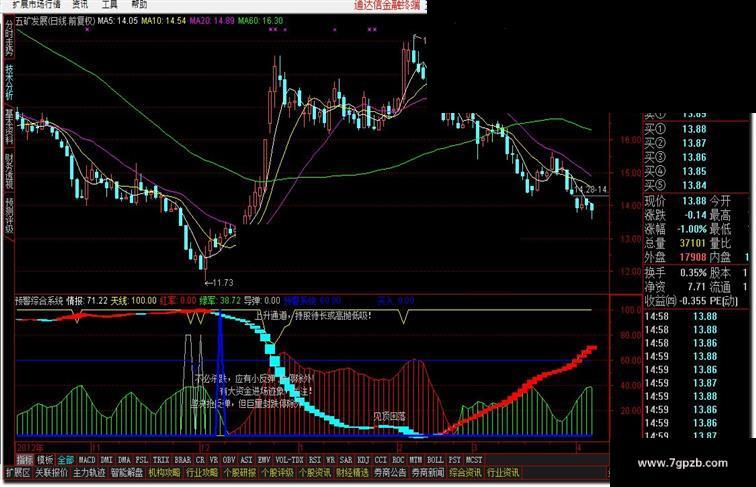The width and height of the screenshot is (756, 487).
Task: Open the 基本资料 side tab
Action: point(9,127)
